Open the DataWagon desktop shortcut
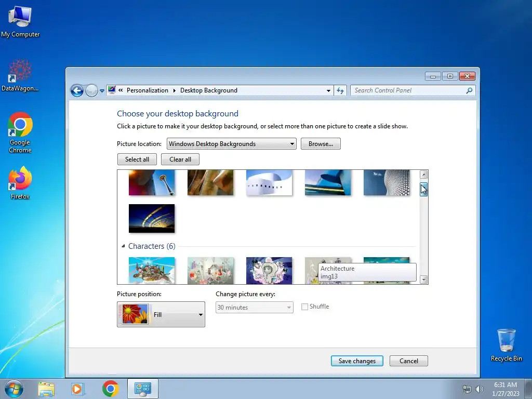Image resolution: width=532 pixels, height=399 pixels. [x=20, y=75]
